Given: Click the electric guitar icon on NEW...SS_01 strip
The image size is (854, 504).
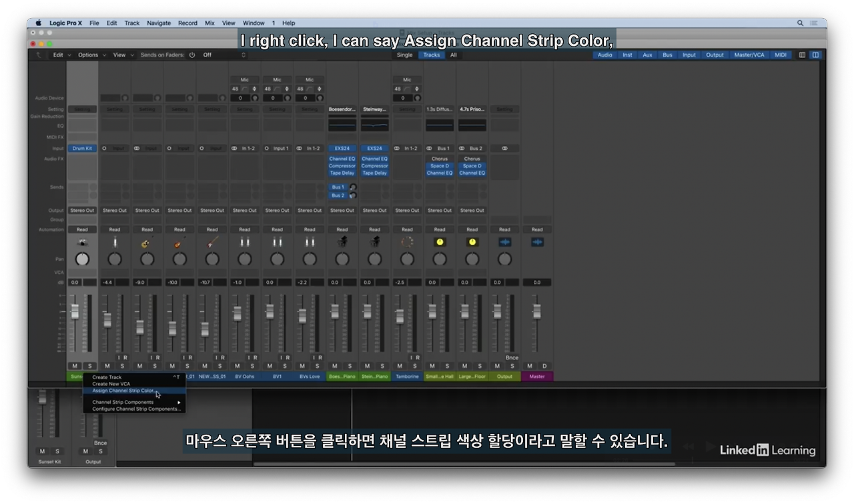Looking at the screenshot, I should point(212,243).
